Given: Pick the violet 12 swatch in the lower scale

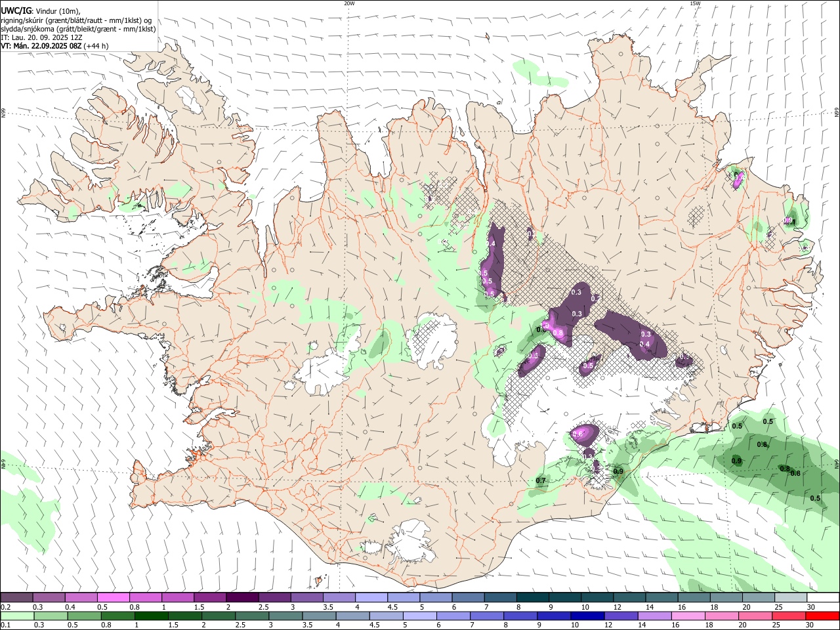Looking at the screenshot, I should (621, 616).
